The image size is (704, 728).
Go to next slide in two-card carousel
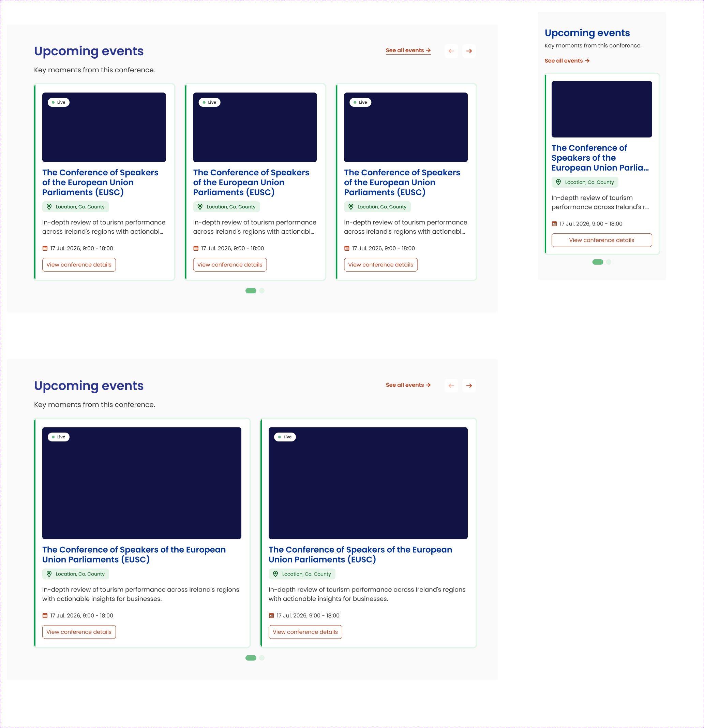click(469, 385)
